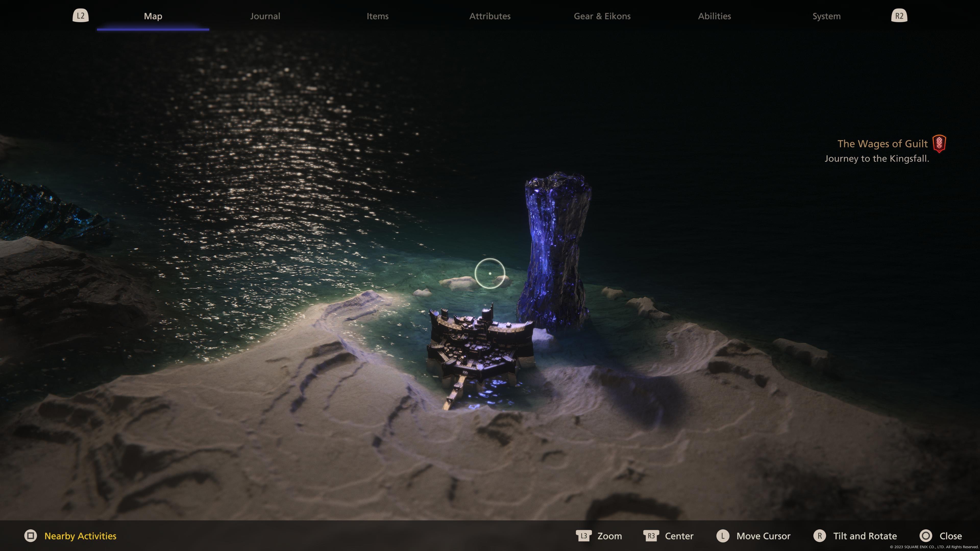The image size is (980, 551).
Task: Switch to the Journal tab
Action: point(265,16)
